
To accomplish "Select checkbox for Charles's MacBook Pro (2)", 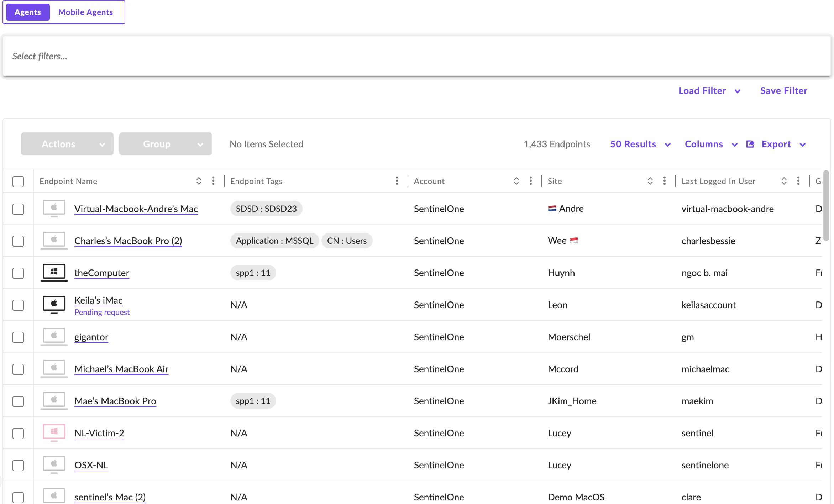I will click(x=18, y=241).
